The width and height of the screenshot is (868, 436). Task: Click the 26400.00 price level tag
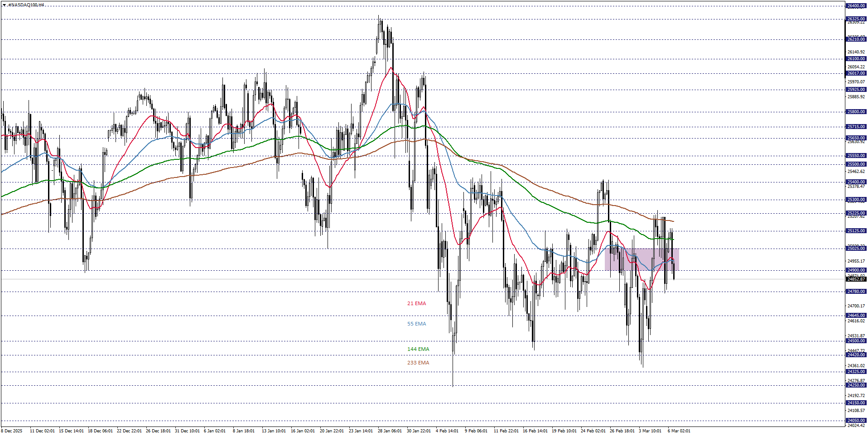click(x=856, y=6)
